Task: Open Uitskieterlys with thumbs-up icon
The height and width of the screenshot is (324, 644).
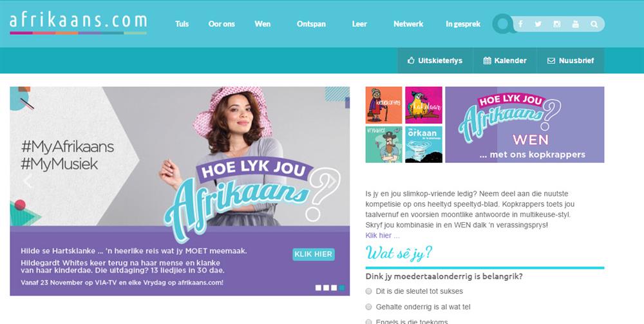Action: tap(435, 61)
